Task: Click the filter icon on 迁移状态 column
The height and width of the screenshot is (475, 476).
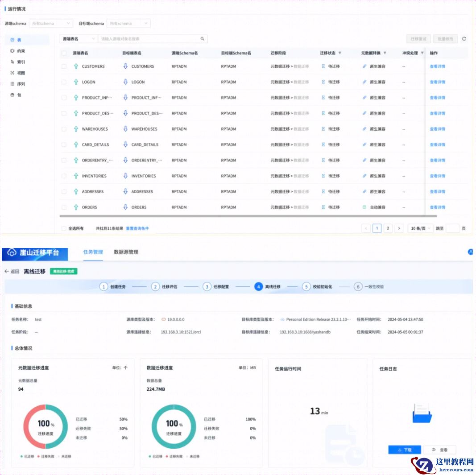Action: 339,53
